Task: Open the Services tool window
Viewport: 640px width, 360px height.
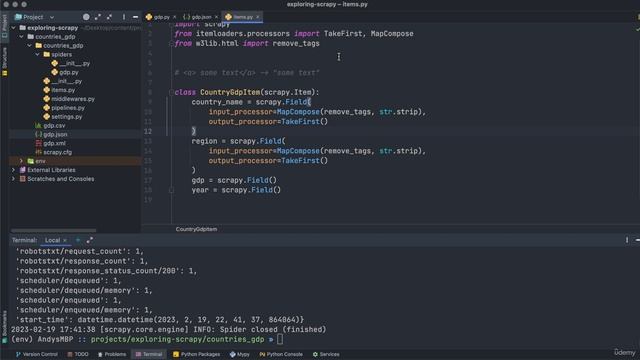Action: click(326, 354)
